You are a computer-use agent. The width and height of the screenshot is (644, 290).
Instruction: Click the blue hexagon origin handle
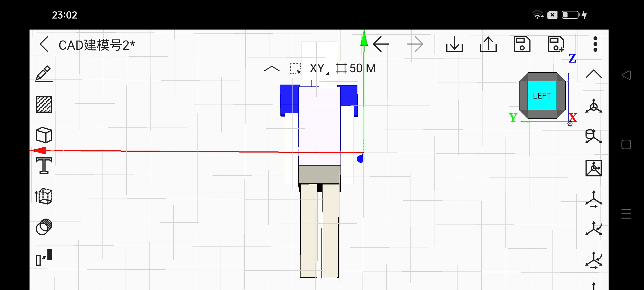pos(361,159)
